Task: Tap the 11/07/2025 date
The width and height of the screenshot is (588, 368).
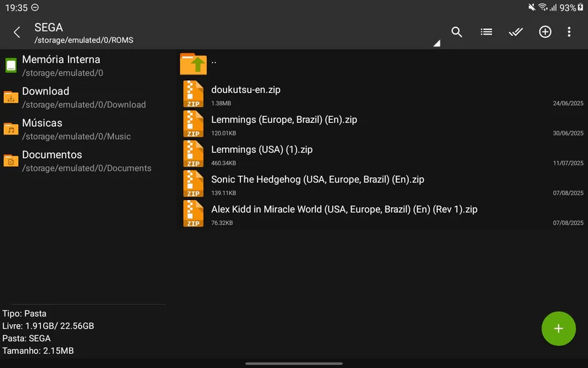Action: click(x=568, y=163)
